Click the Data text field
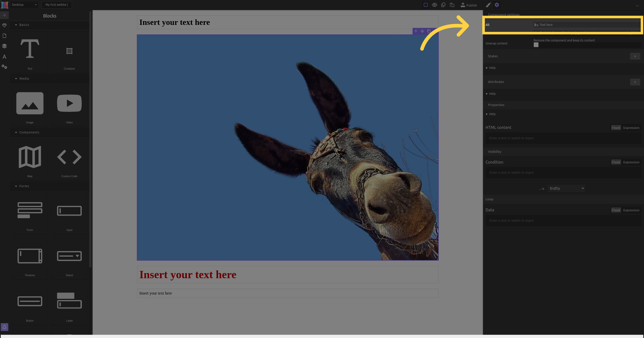 (x=563, y=221)
